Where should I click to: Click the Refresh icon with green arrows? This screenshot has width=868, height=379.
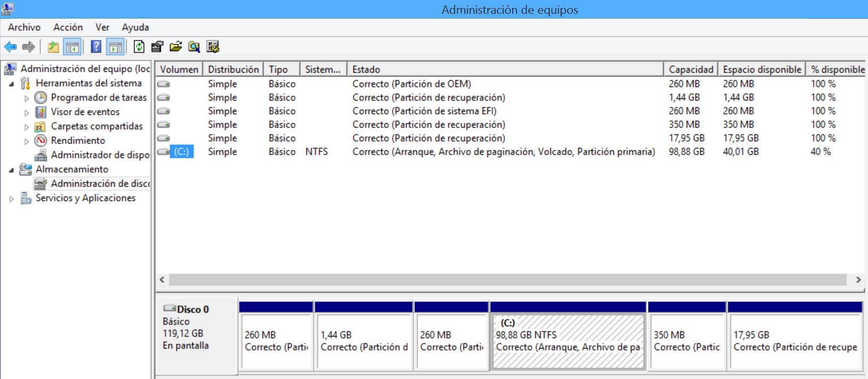[139, 47]
